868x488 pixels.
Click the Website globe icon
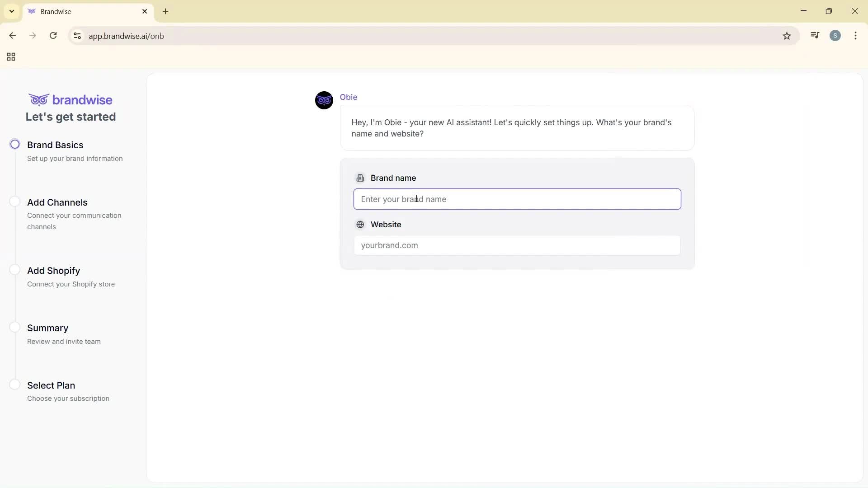pyautogui.click(x=360, y=224)
